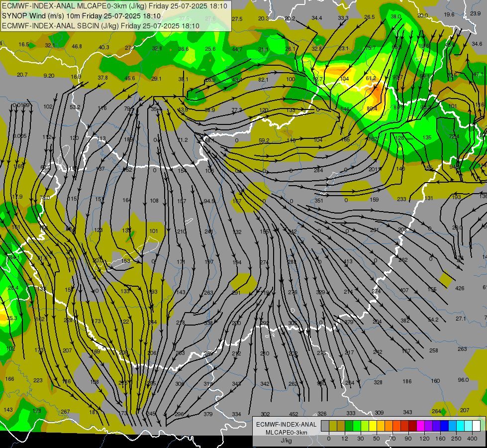Image resolution: width=487 pixels, height=448 pixels.
Task: Select the dark green legend swatch
Action: click(349, 426)
